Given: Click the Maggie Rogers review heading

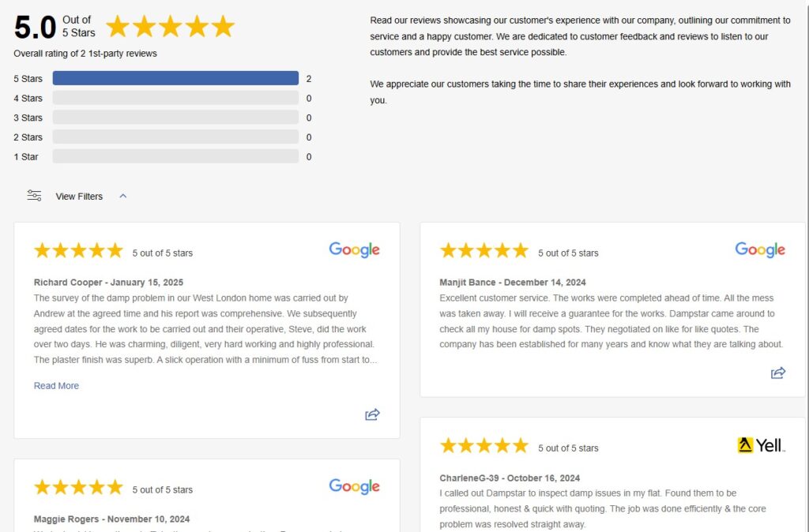Looking at the screenshot, I should 111,519.
